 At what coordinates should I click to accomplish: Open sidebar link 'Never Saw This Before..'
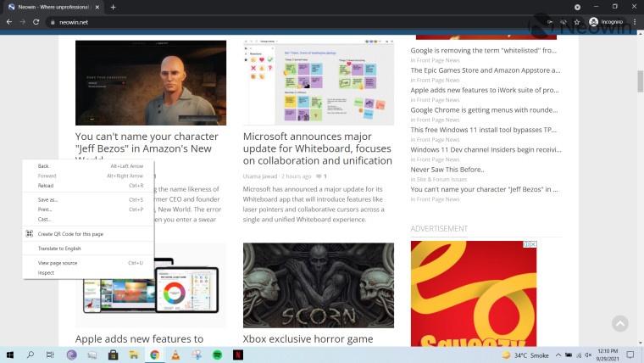click(x=447, y=170)
